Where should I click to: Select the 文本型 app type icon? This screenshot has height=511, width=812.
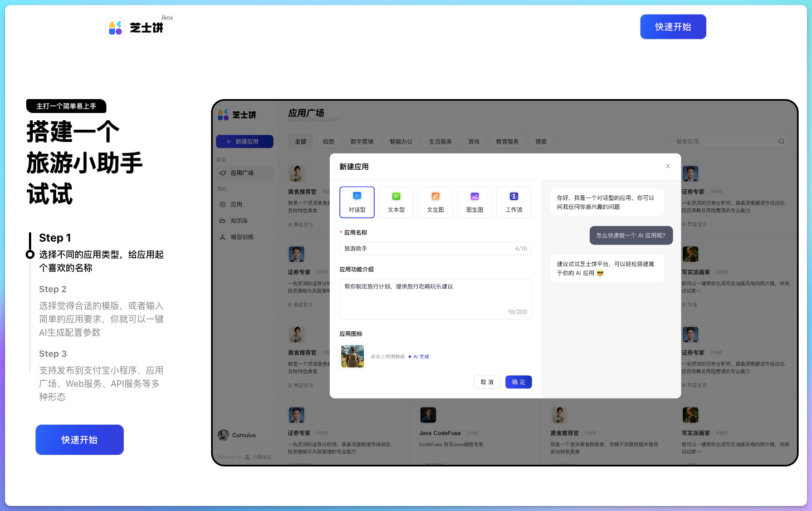pos(396,196)
